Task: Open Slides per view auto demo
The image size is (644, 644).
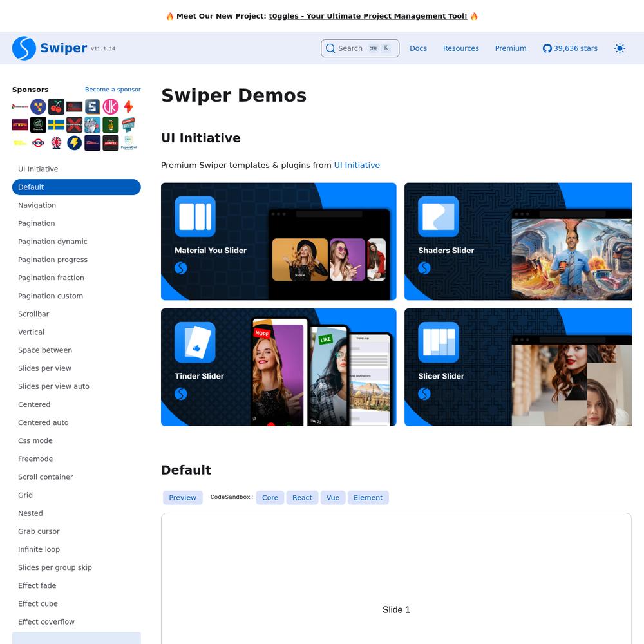Action: coord(77,386)
